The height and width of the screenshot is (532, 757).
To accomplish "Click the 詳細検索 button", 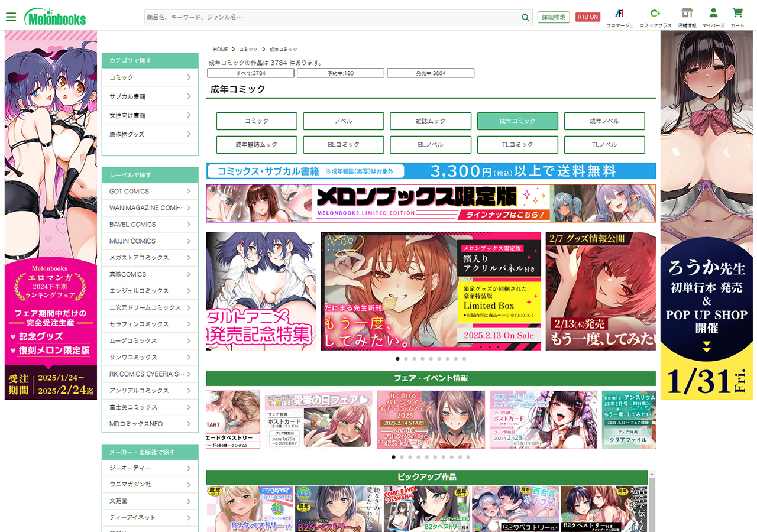I will click(x=554, y=17).
